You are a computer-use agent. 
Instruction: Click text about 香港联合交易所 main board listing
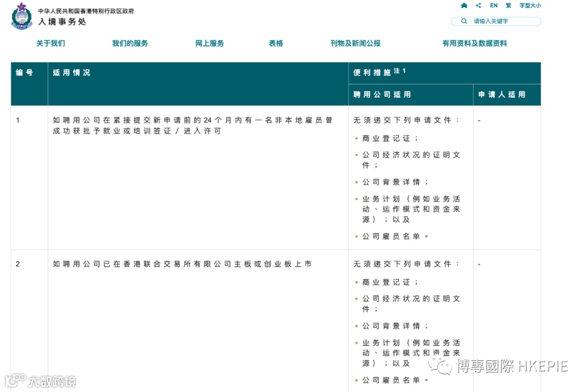[x=182, y=264]
